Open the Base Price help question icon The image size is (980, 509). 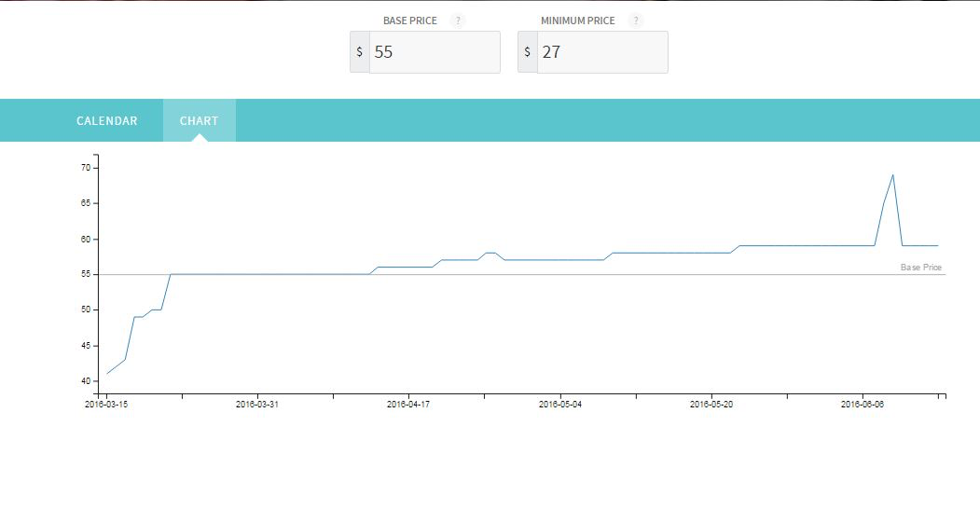(458, 21)
